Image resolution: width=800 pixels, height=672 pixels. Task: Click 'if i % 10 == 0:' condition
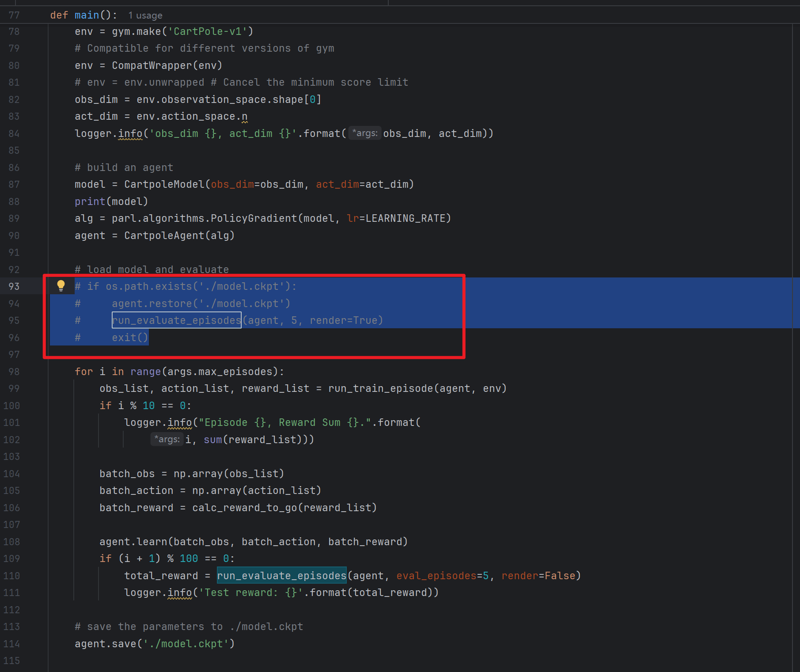click(x=145, y=406)
